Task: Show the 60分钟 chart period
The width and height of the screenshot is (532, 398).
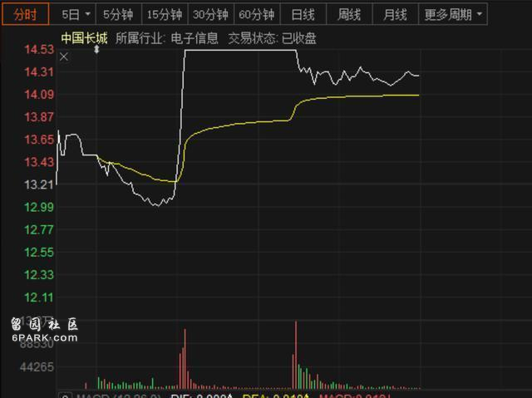Action: pyautogui.click(x=256, y=14)
